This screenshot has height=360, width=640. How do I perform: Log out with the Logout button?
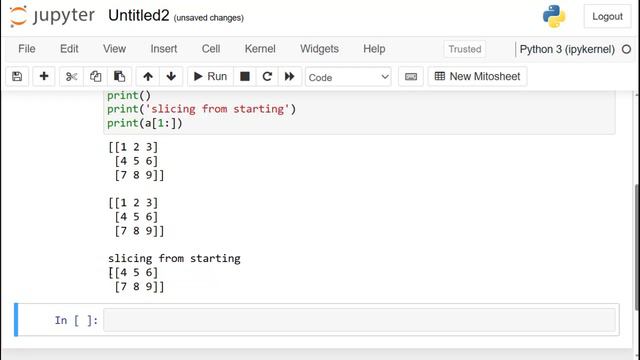click(607, 17)
